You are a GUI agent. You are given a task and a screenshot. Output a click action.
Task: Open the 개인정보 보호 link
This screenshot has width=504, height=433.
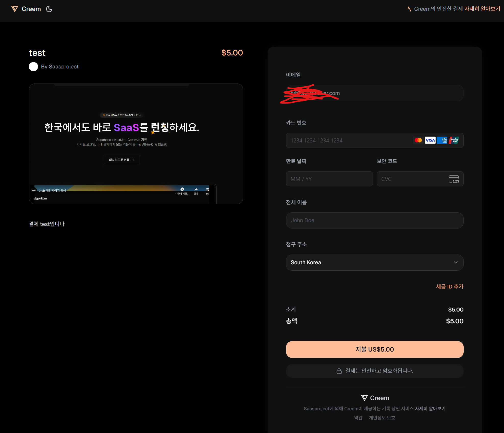[x=382, y=418]
